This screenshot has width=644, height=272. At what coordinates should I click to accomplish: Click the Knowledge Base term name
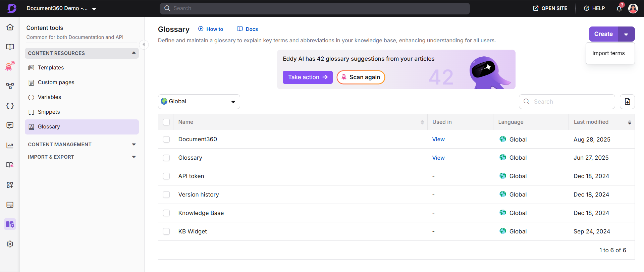(201, 213)
